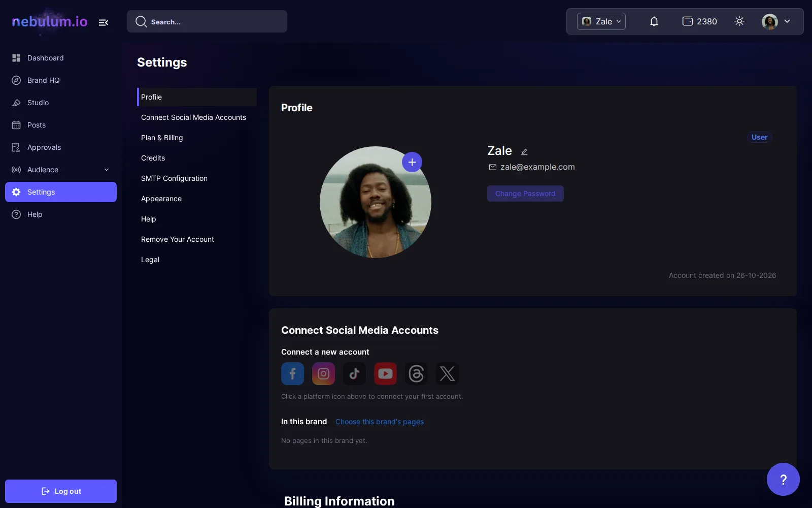The height and width of the screenshot is (508, 812).
Task: Select Connect Social Media Accounts settings tab
Action: (x=197, y=117)
